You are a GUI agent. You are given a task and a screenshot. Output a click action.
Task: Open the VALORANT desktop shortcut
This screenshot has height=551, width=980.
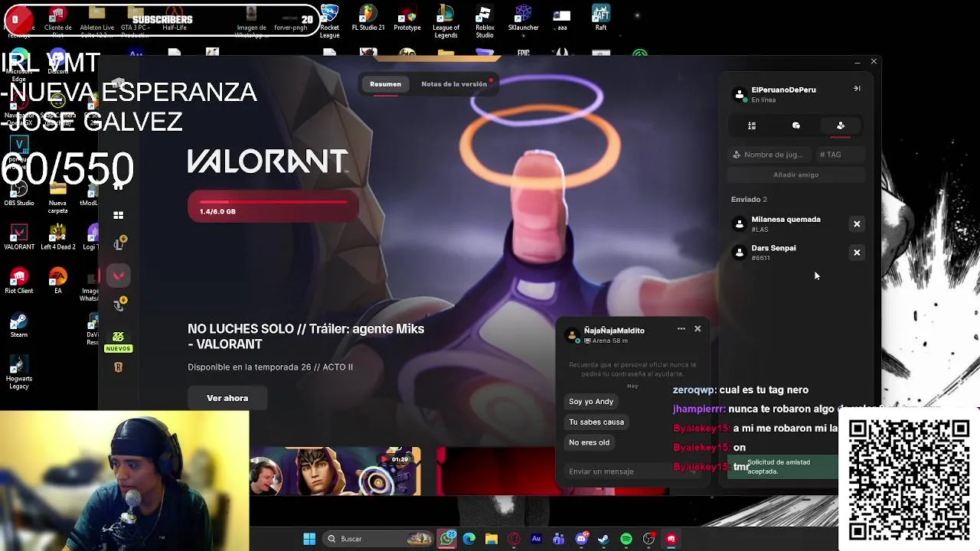(x=19, y=237)
